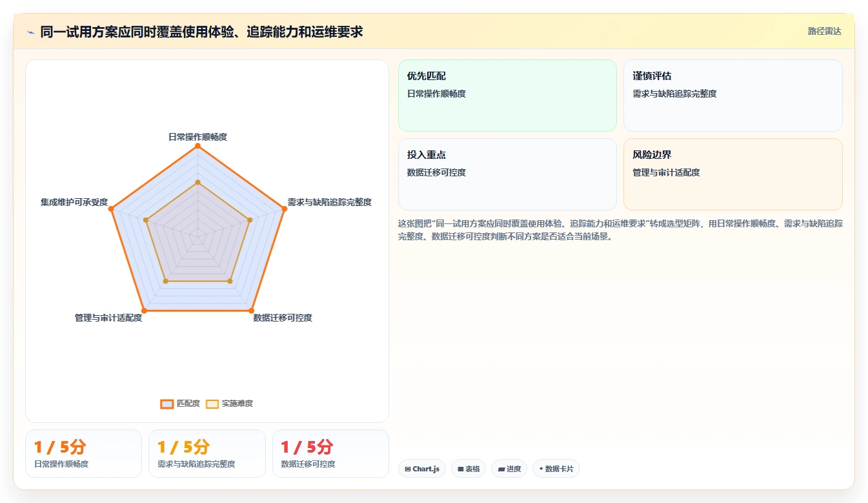This screenshot has width=868, height=503.
Task: Click the radar axis label 需求与缺陷追踪完整度
Action: (x=329, y=202)
